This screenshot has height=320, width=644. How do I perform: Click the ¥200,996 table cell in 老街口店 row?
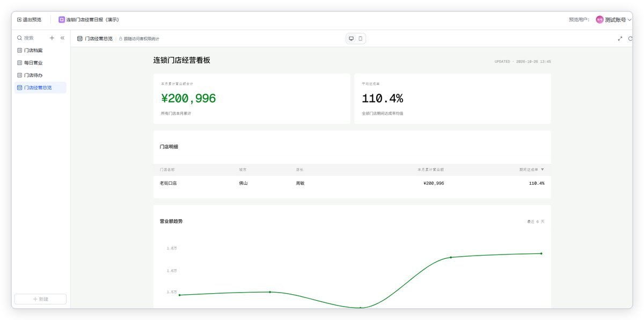point(434,183)
